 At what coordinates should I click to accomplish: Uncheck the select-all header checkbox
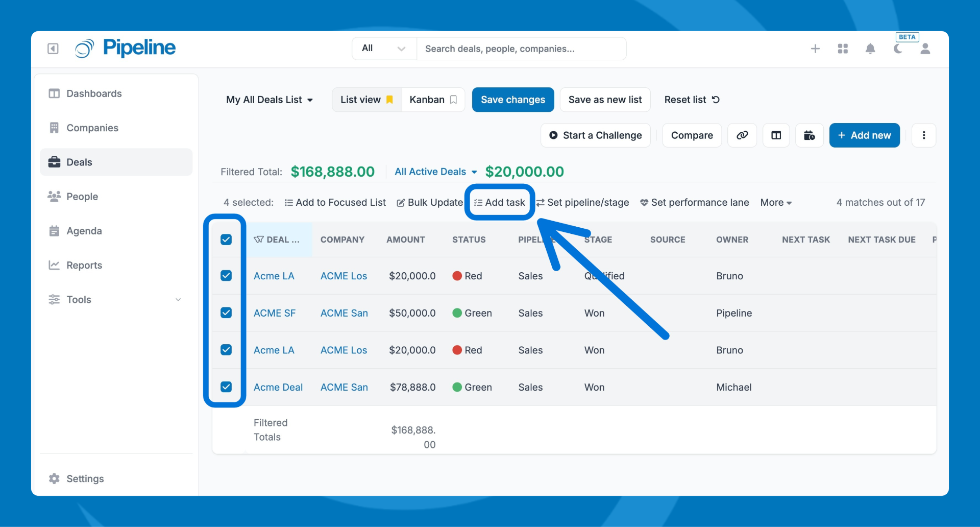point(226,239)
